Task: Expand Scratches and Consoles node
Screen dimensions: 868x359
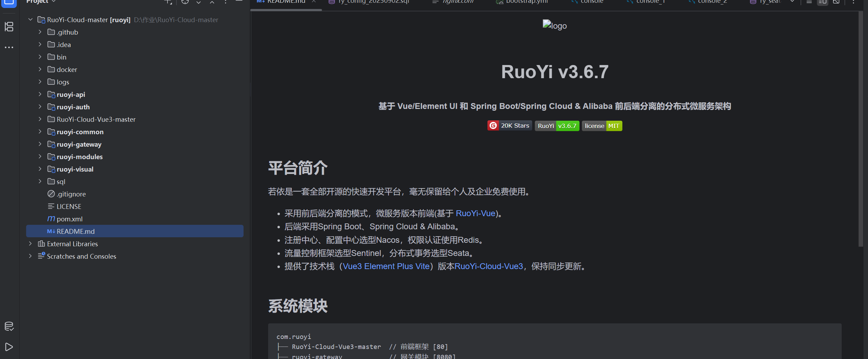Action: pos(30,256)
